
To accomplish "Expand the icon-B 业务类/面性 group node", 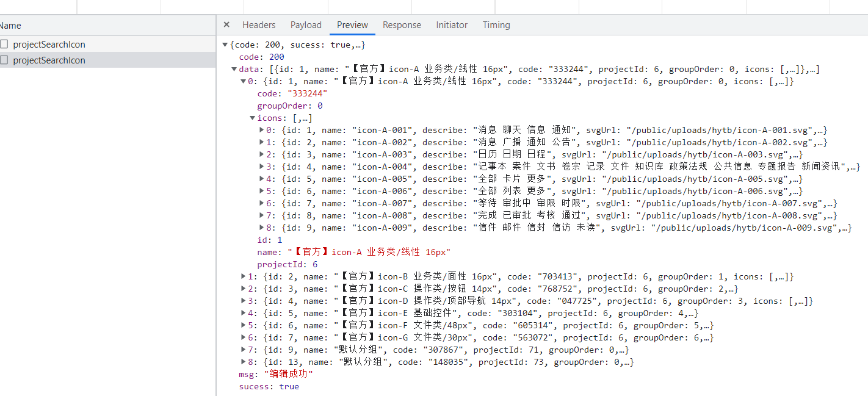I will [244, 276].
